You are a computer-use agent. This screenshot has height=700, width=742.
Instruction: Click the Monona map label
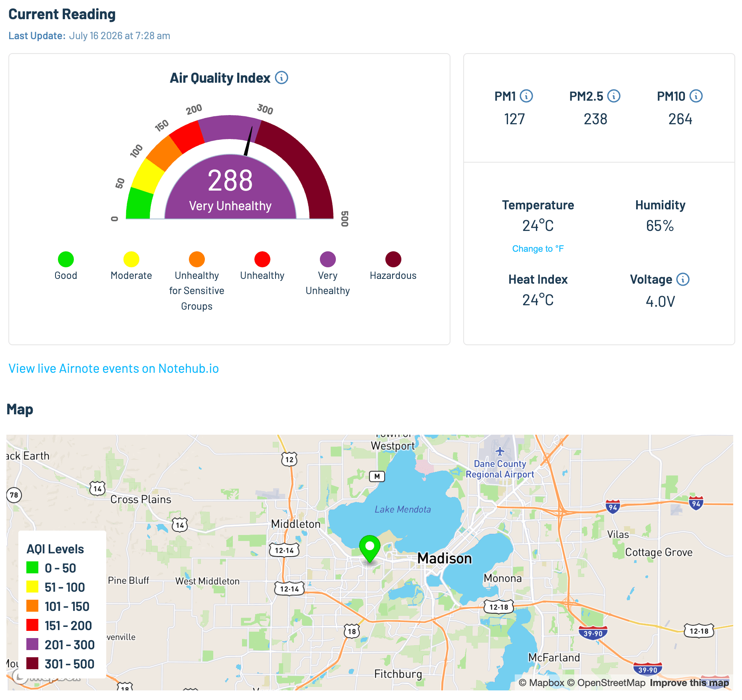tap(502, 578)
